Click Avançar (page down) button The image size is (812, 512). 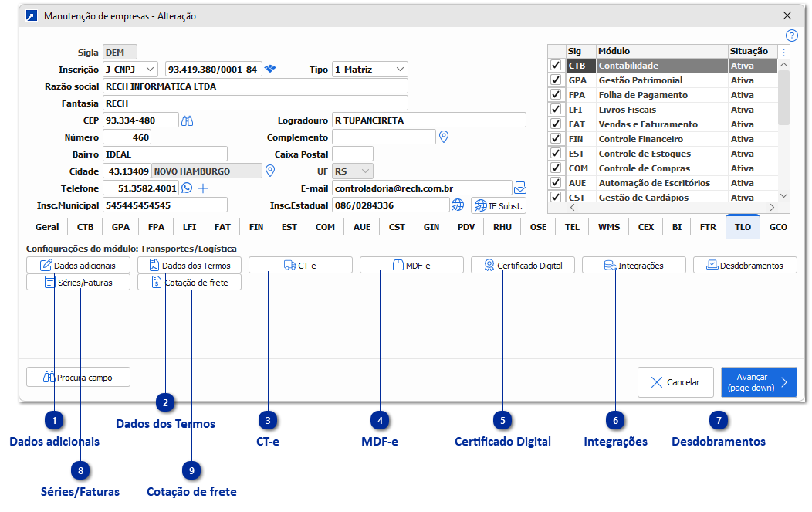pos(759,382)
